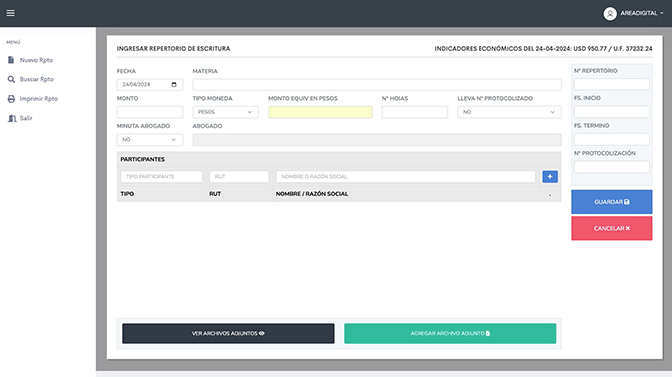Click the Nuevo Rpto document icon
Screen dimensions: 672x377
11,60
